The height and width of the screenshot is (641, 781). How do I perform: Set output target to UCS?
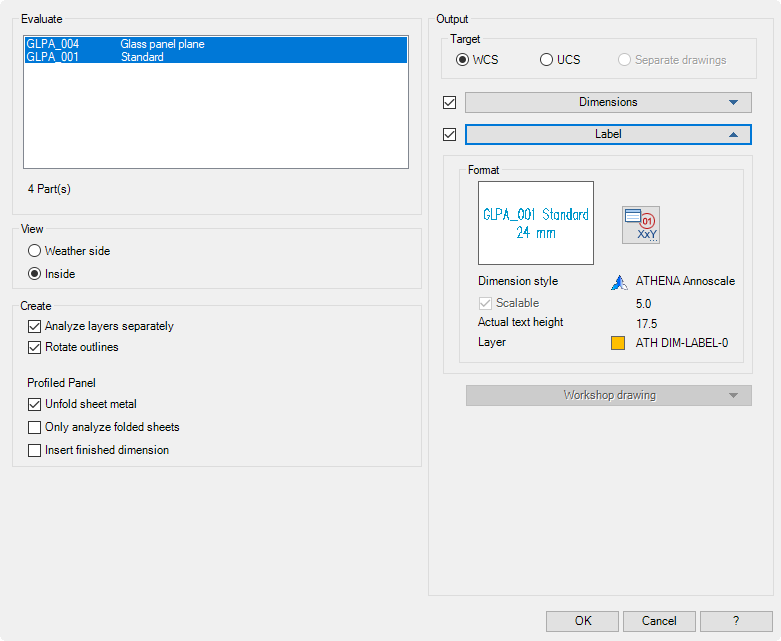click(547, 60)
